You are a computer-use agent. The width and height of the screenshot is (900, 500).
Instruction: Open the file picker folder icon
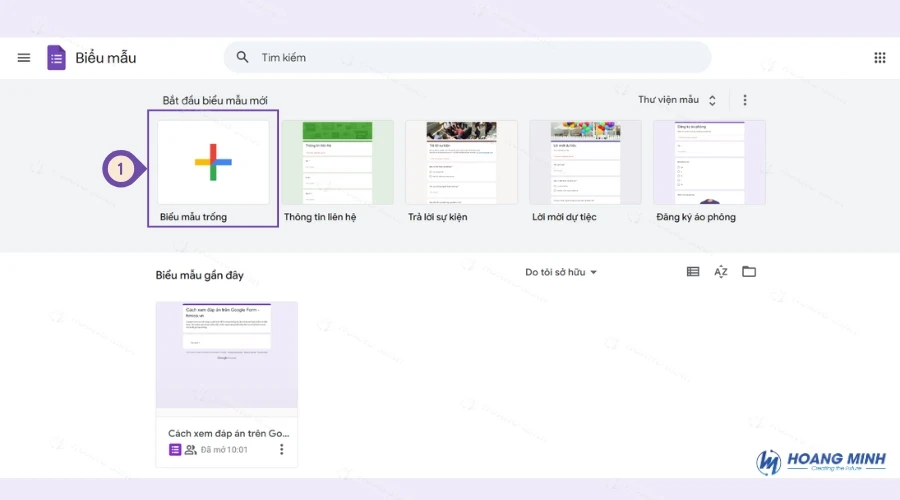748,272
